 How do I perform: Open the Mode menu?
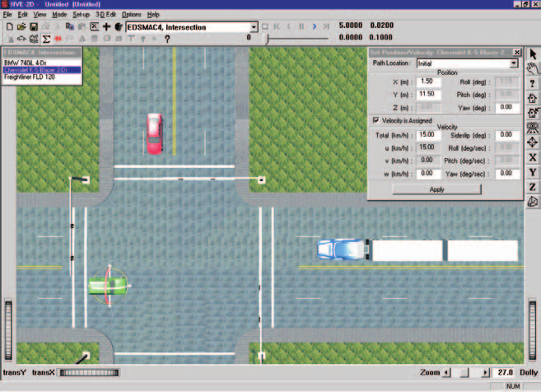[59, 15]
